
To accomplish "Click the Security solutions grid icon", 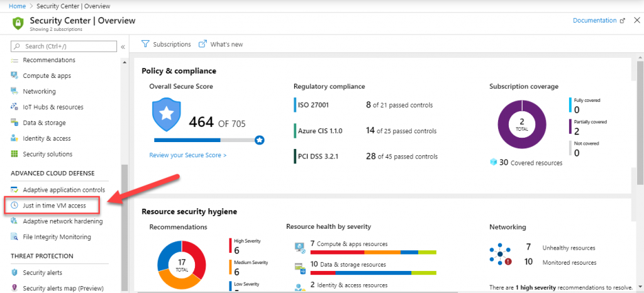I will [x=14, y=154].
